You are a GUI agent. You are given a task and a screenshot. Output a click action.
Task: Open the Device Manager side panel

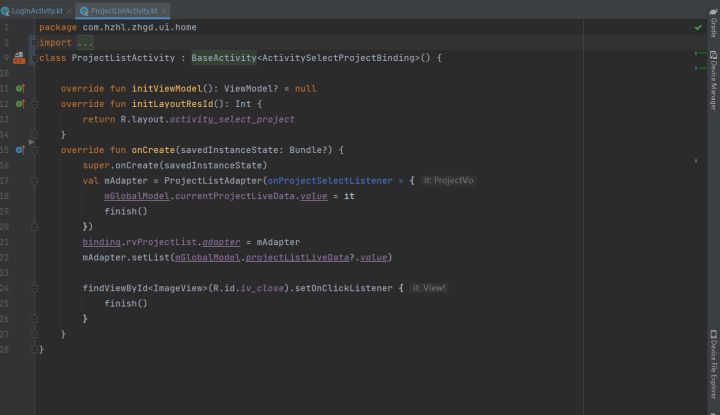(x=713, y=80)
